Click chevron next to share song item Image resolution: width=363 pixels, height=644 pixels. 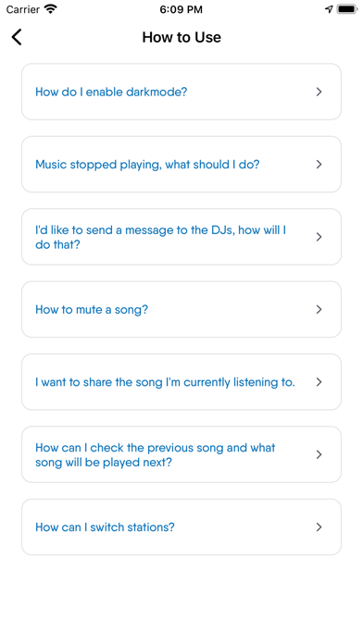[319, 382]
